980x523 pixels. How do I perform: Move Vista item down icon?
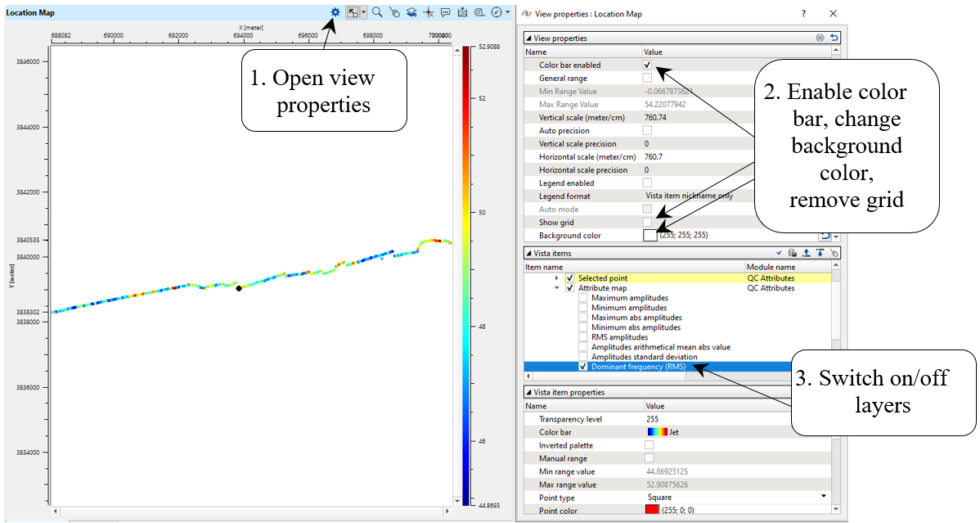[820, 254]
